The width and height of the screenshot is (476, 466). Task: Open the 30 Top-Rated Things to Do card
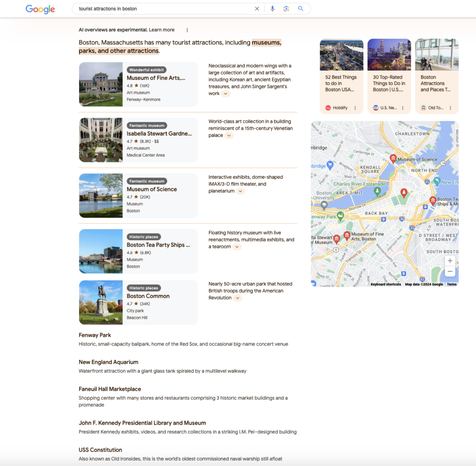(389, 76)
